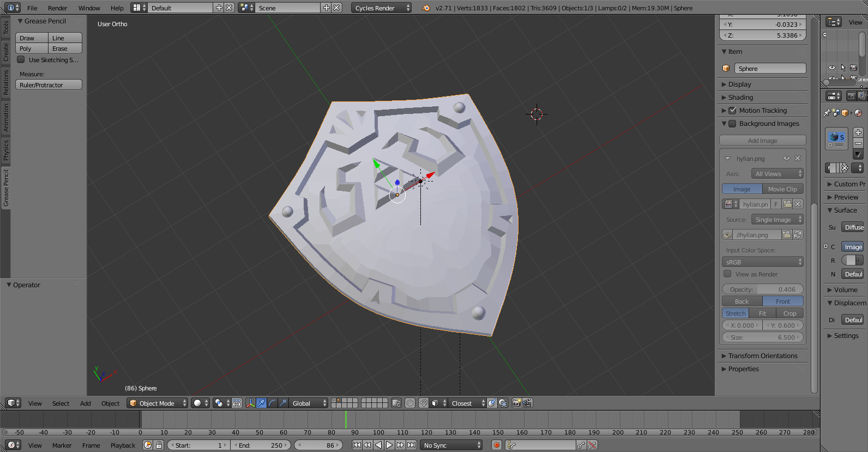Viewport: 868px width, 452px height.
Task: Click the snap magnet icon
Action: [x=423, y=403]
